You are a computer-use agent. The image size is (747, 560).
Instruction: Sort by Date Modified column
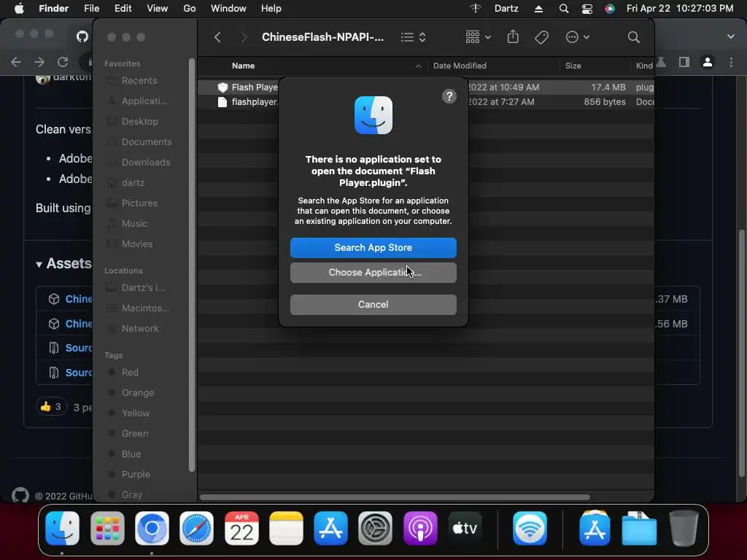click(460, 66)
